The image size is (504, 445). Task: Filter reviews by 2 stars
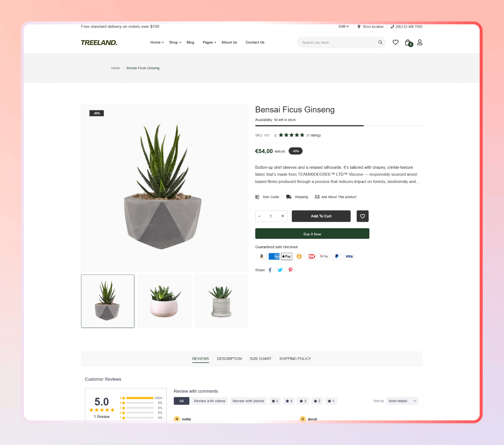(x=317, y=401)
